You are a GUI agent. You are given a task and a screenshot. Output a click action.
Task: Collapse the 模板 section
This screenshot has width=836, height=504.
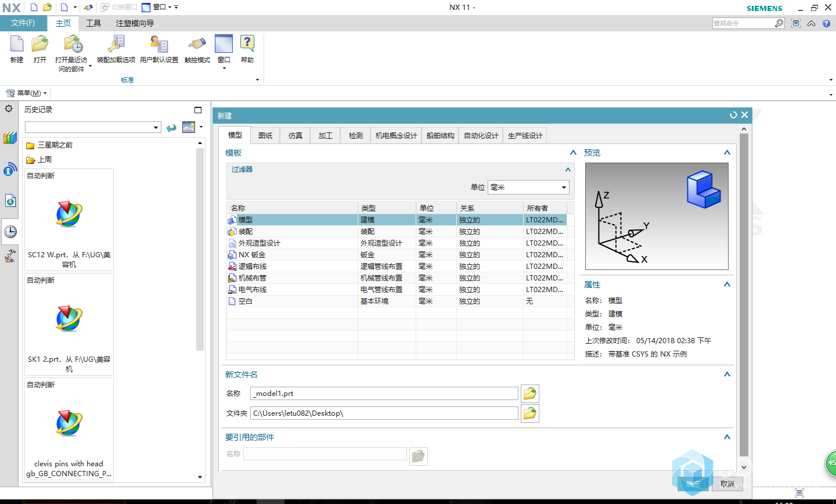pos(573,153)
